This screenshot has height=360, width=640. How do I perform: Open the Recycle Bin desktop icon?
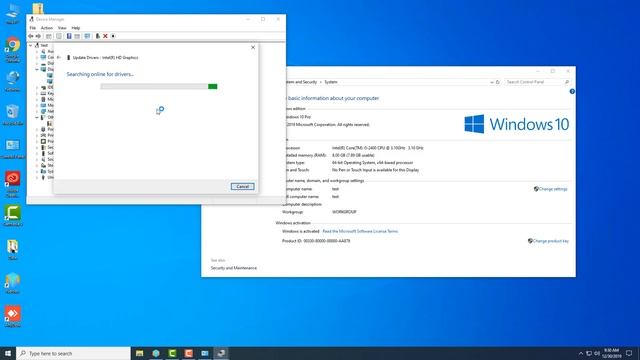pyautogui.click(x=13, y=115)
